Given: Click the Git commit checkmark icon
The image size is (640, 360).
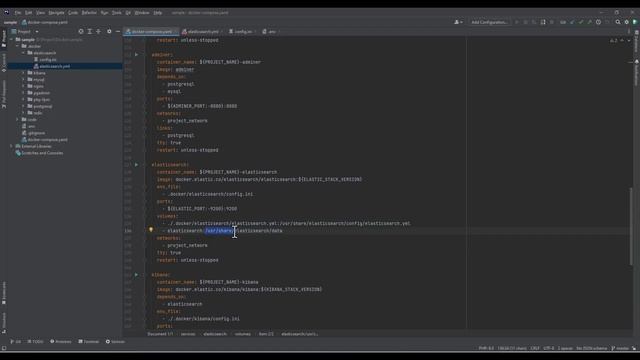Looking at the screenshot, I should [581, 22].
